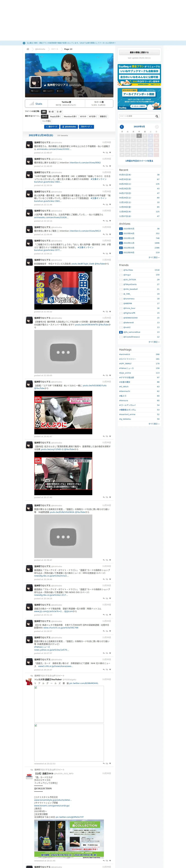Like the tweet posted at 22:10:14

click(110, 221)
